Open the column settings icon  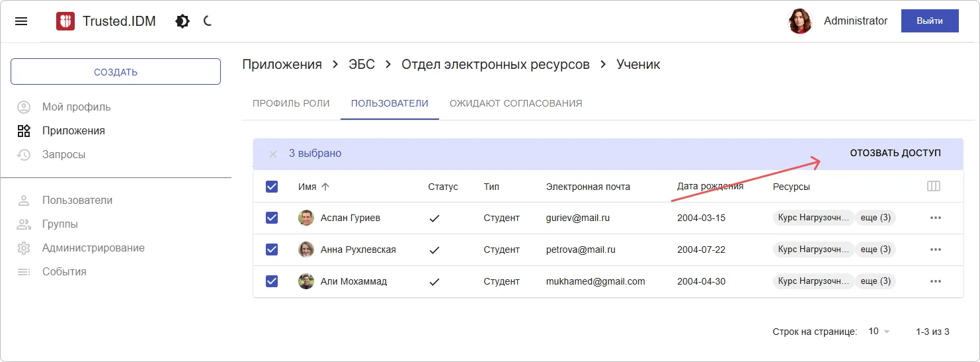[x=934, y=187]
